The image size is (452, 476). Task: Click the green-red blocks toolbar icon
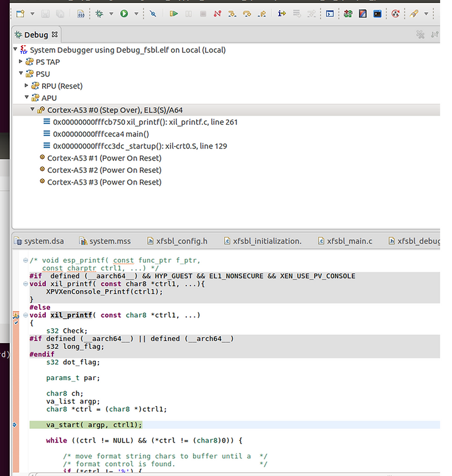(x=348, y=13)
